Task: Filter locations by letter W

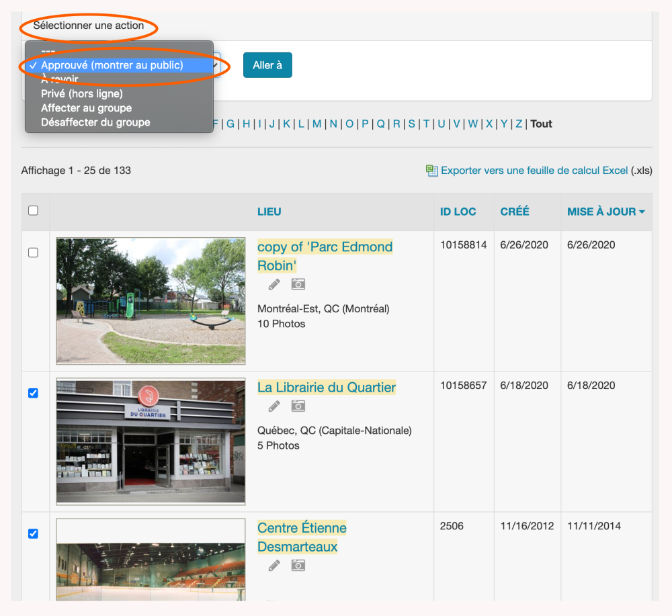Action: (x=472, y=124)
